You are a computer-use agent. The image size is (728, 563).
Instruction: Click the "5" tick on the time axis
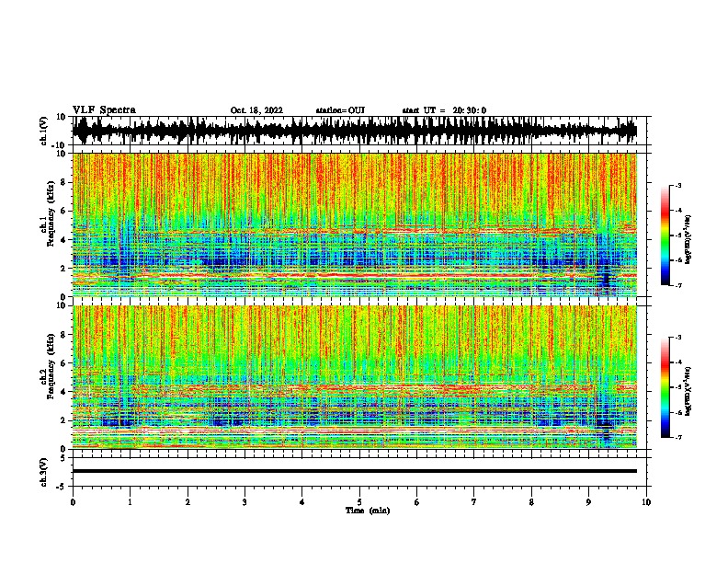pos(359,502)
